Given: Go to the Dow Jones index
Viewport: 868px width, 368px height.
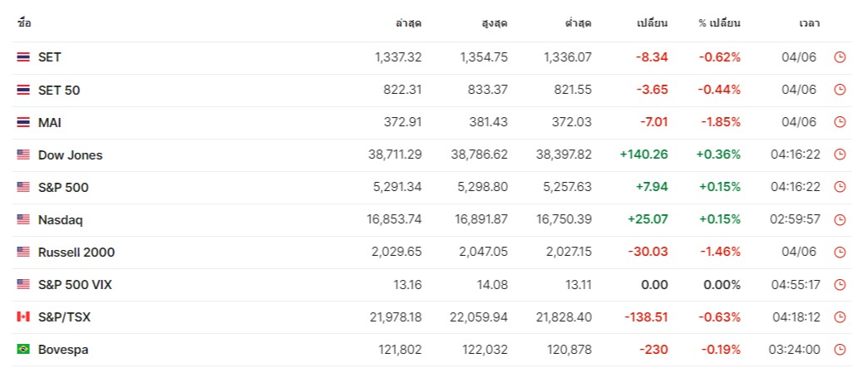Looking at the screenshot, I should coord(71,155).
